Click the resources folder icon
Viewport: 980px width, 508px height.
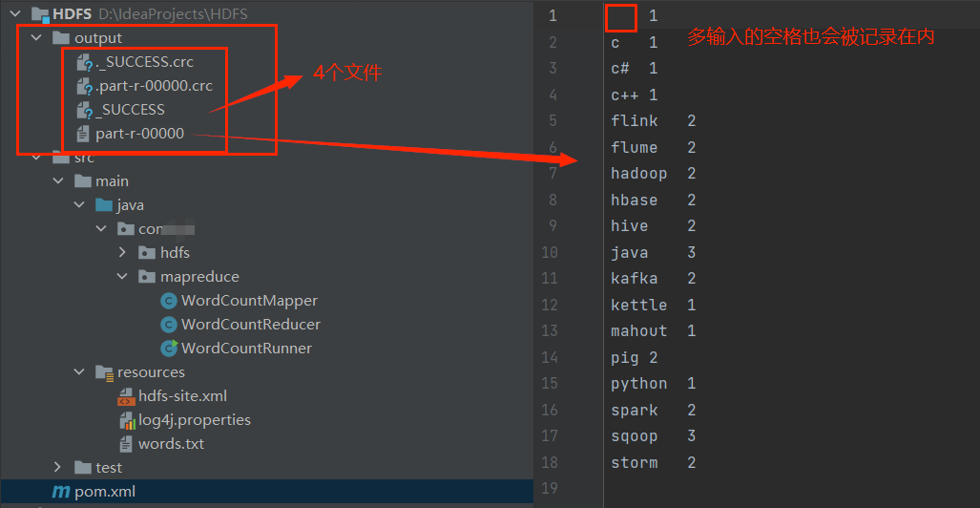[104, 372]
